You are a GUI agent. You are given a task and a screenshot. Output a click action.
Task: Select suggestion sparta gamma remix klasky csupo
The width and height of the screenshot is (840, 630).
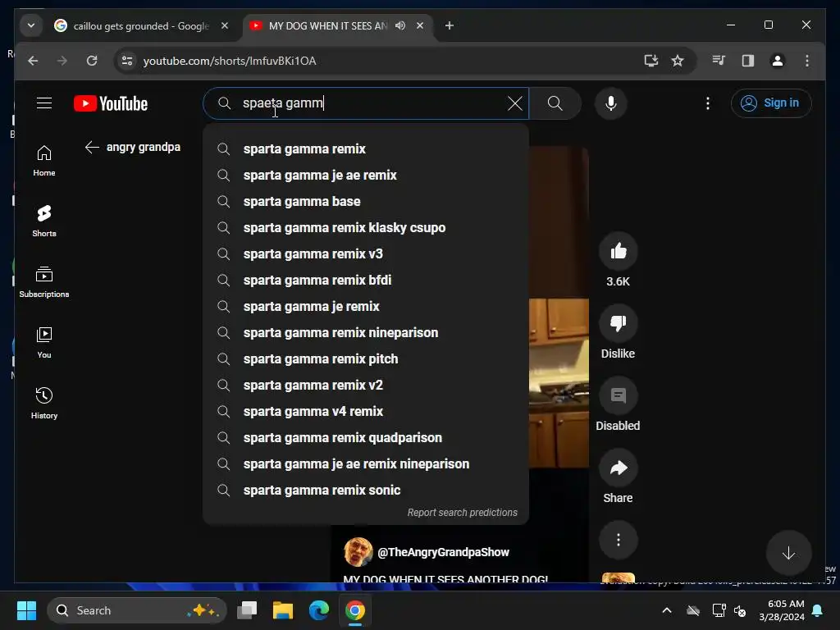point(366,228)
